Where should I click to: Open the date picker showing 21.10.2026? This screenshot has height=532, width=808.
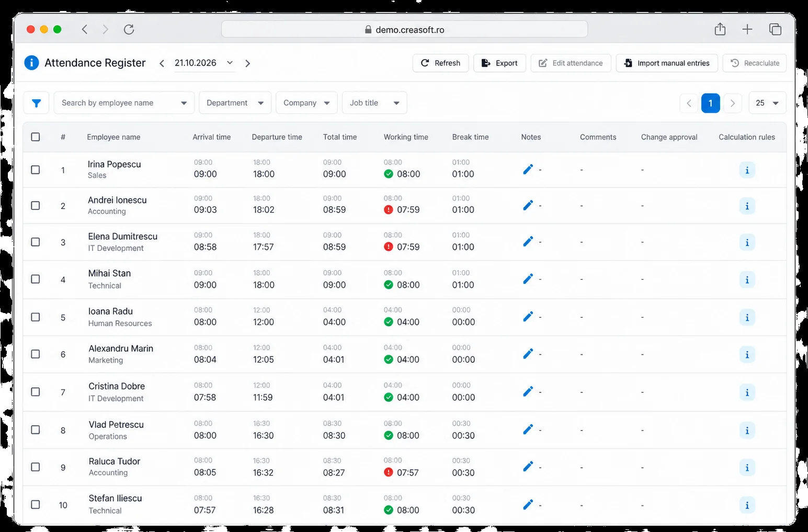tap(204, 63)
